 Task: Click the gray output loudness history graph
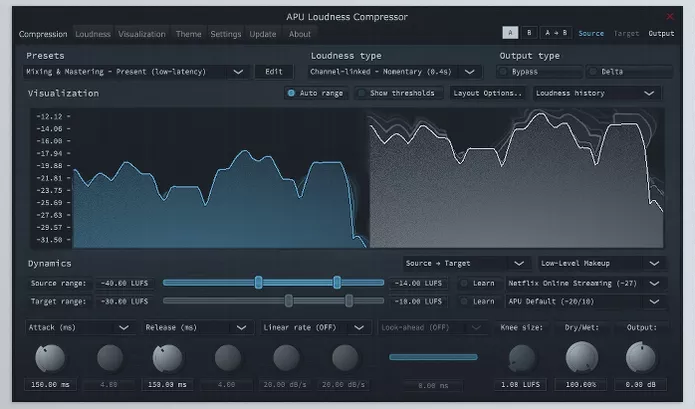pyautogui.click(x=516, y=179)
